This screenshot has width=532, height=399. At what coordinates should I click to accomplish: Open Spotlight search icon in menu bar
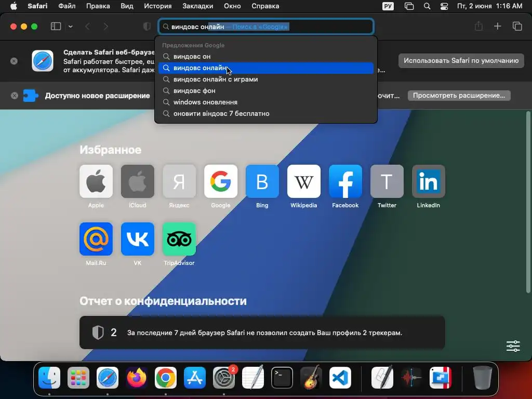(x=427, y=6)
